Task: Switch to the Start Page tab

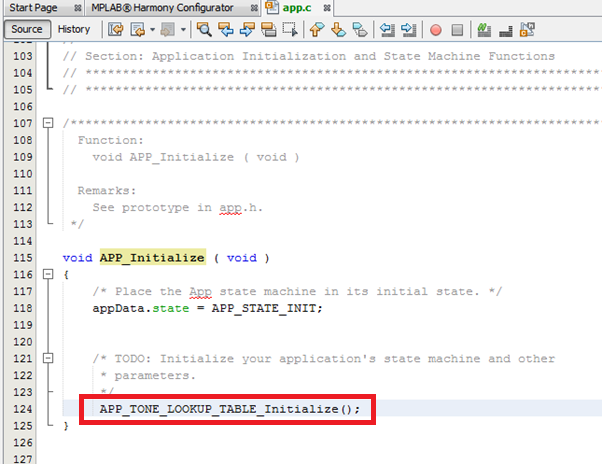Action: tap(33, 8)
